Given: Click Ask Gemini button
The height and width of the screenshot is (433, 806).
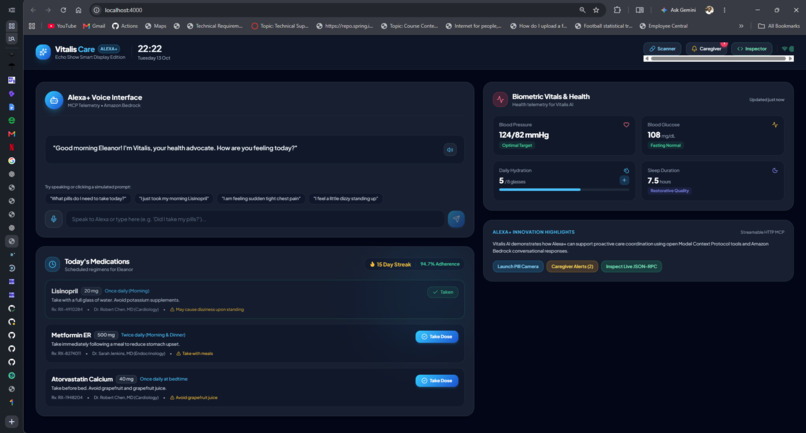Looking at the screenshot, I should pyautogui.click(x=679, y=10).
